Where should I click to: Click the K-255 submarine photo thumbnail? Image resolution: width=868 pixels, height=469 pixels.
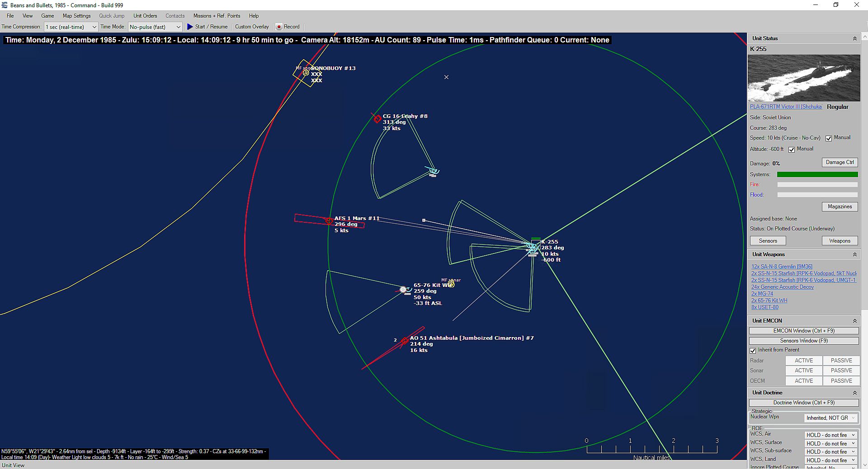click(x=804, y=78)
